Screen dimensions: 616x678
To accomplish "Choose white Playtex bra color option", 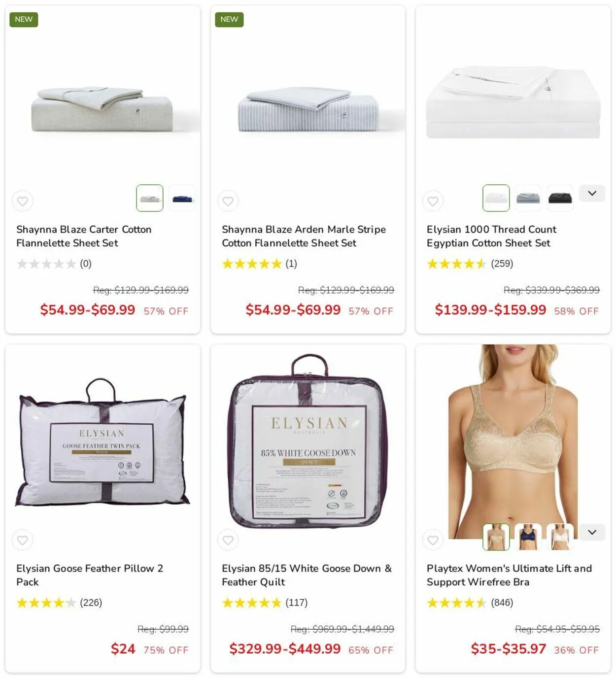I will 560,537.
